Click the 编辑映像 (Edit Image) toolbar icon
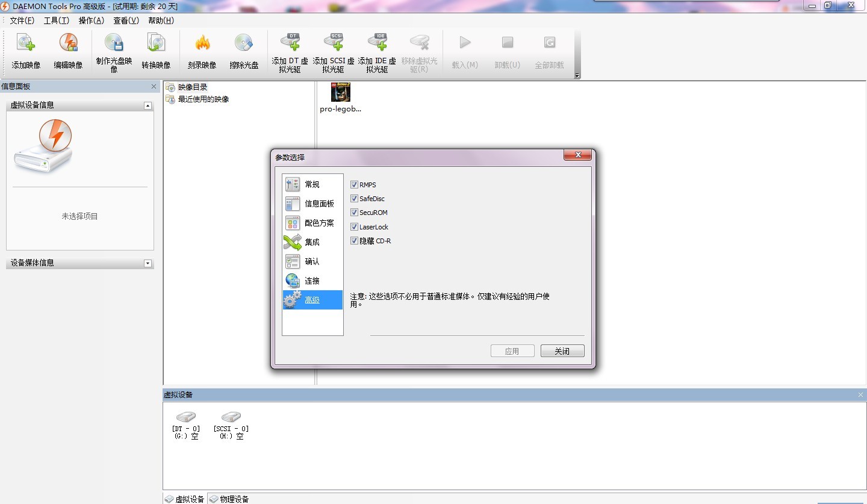Screen dimensions: 867x504 tap(68, 43)
